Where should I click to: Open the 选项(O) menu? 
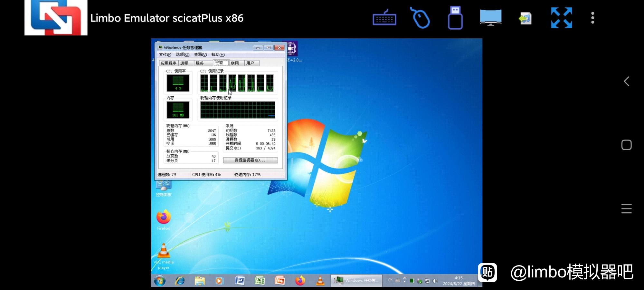(x=182, y=54)
